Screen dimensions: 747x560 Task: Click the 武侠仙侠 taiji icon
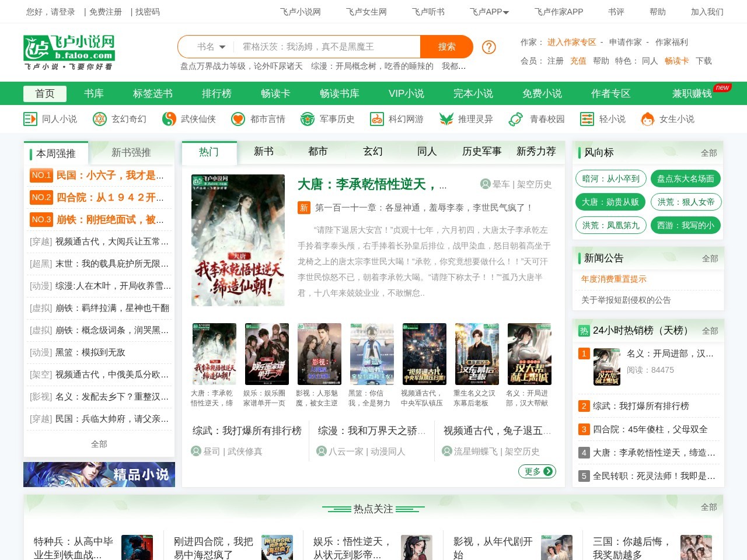169,119
